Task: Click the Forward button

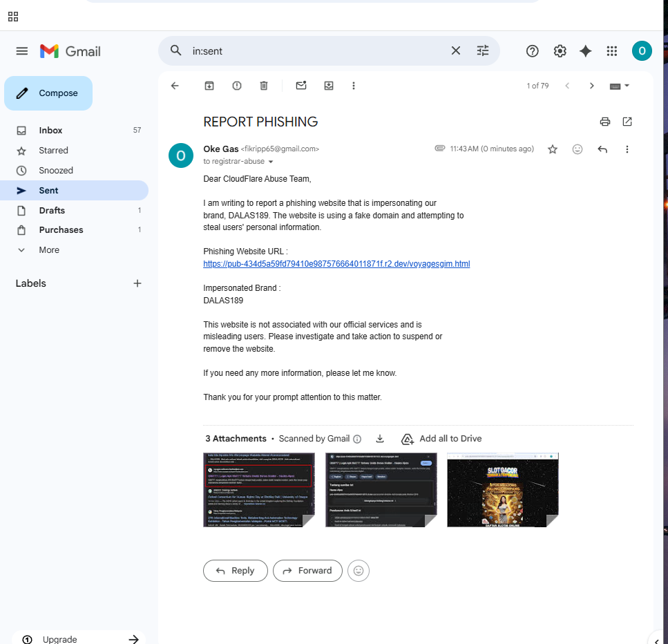Action: point(307,571)
